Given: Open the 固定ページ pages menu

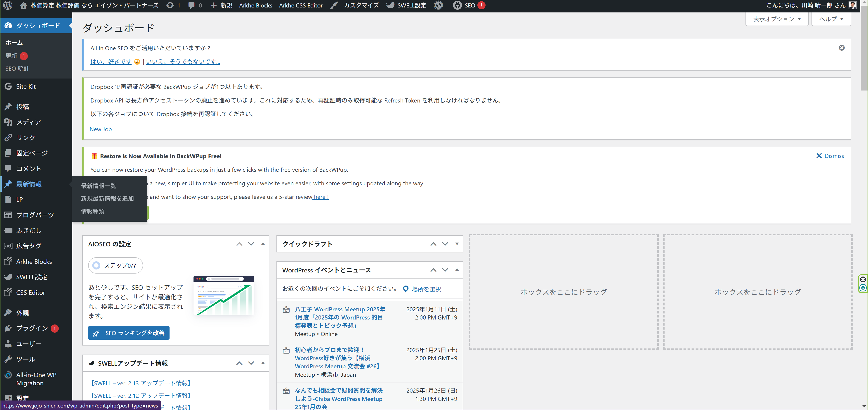Looking at the screenshot, I should [36, 153].
